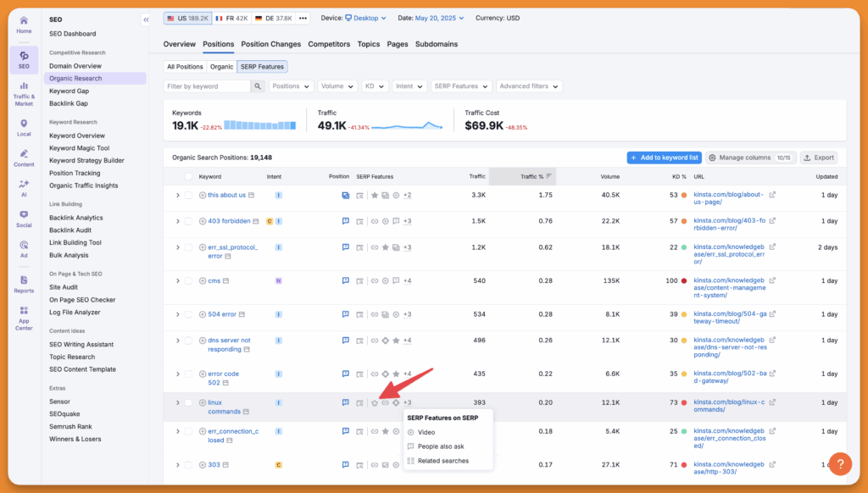This screenshot has height=493, width=868.
Task: Collapse the SEO sidebar with double-chevron
Action: tap(146, 19)
